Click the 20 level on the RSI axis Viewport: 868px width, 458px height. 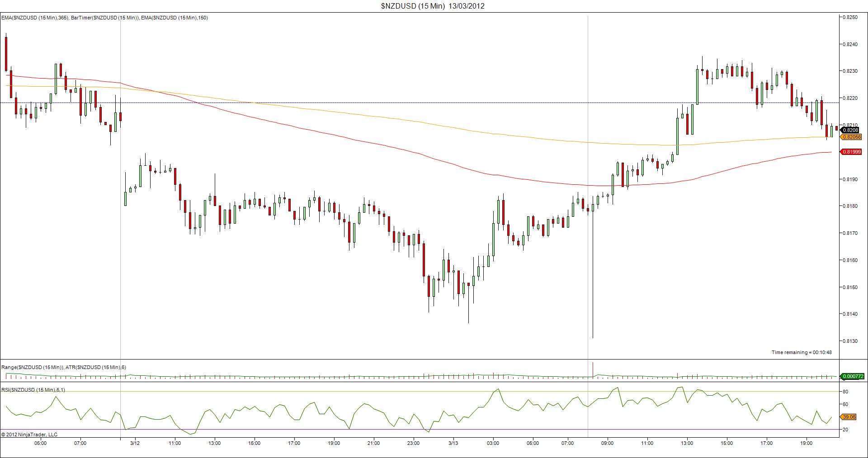click(x=845, y=430)
